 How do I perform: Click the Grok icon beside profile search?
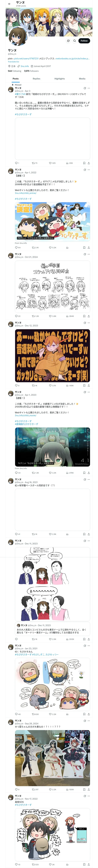click(x=68, y=41)
